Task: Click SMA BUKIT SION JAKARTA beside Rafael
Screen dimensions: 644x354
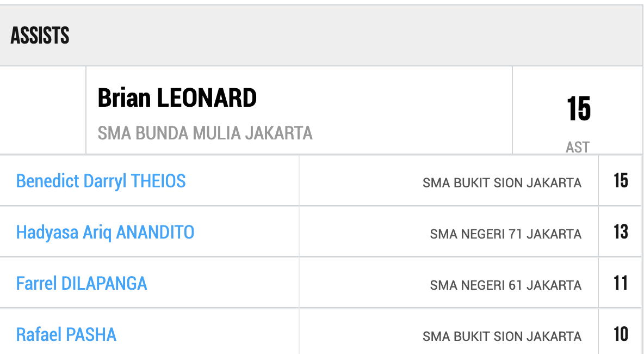Action: pyautogui.click(x=502, y=337)
